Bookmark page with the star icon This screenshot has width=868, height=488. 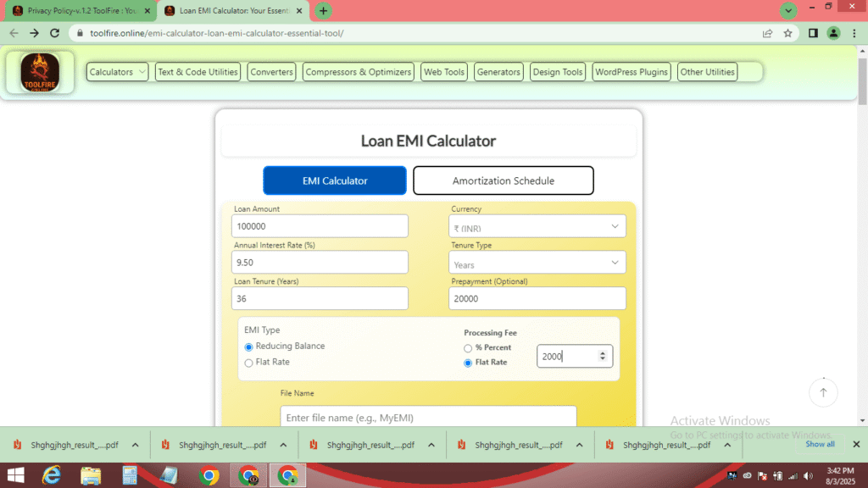(787, 33)
